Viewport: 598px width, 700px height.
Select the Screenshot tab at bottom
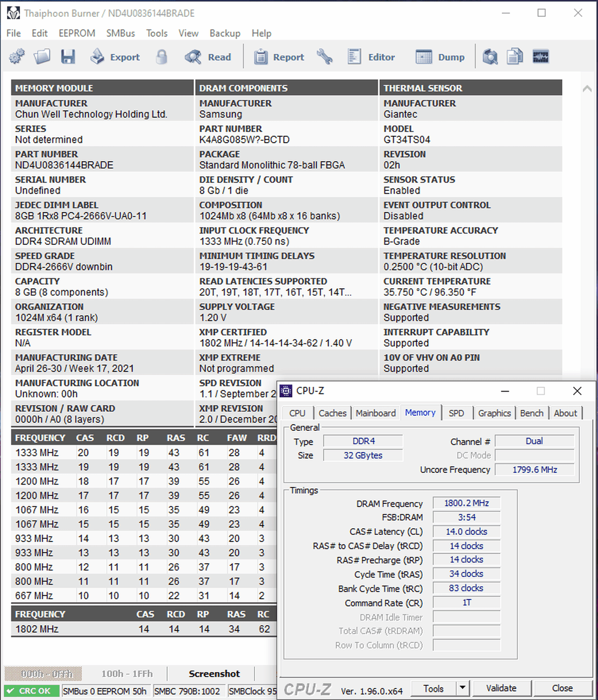coord(214,674)
